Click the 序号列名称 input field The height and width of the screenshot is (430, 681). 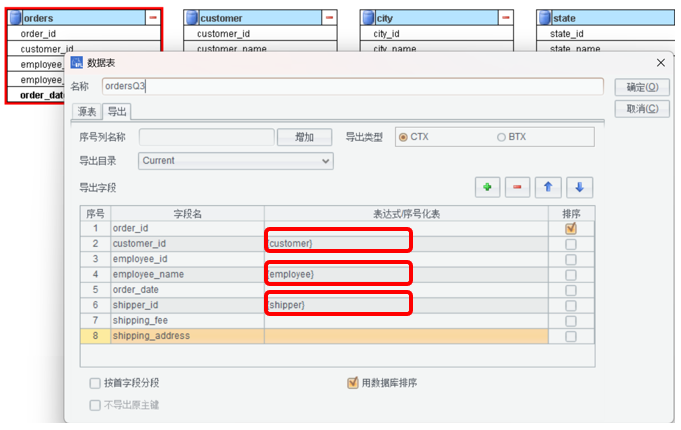point(207,137)
